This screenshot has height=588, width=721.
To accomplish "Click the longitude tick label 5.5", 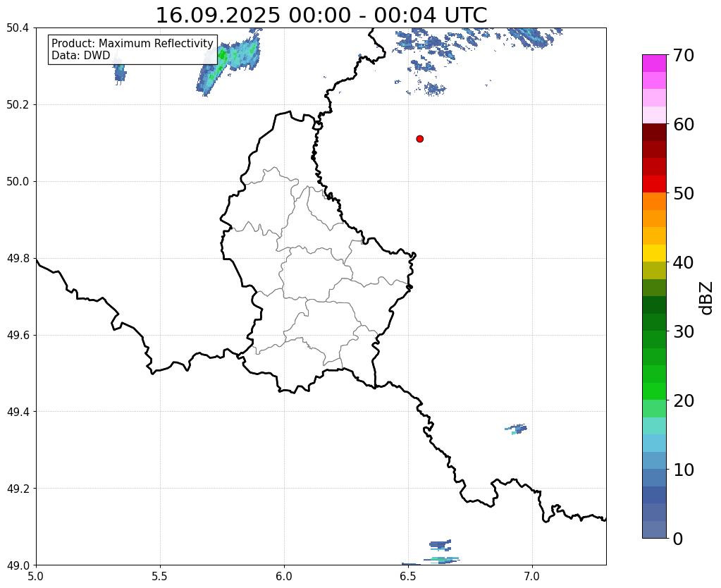I will tap(160, 576).
